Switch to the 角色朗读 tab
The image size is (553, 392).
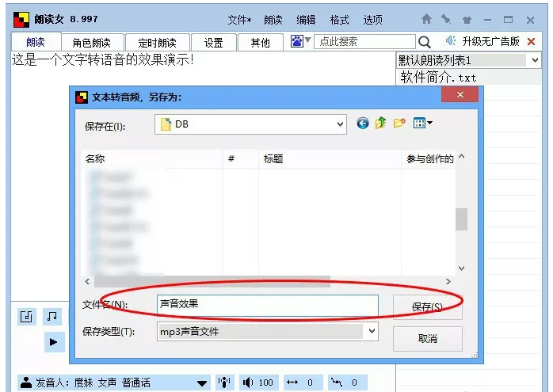(92, 43)
